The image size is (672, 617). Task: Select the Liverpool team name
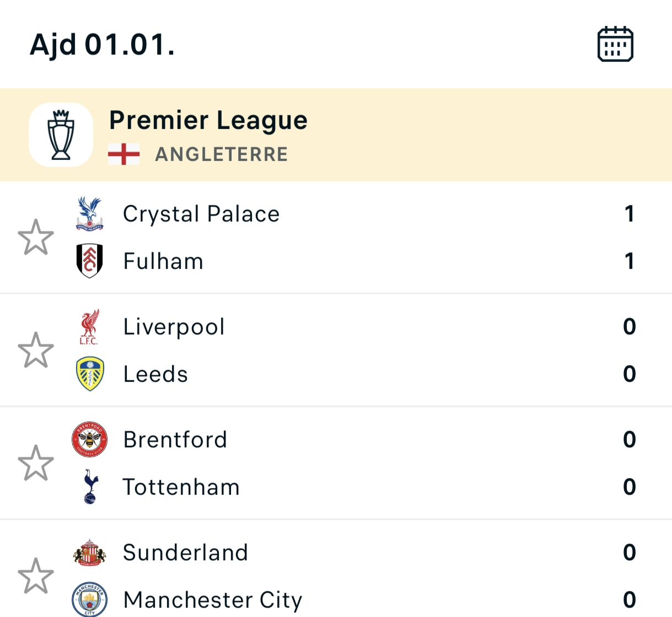[x=174, y=327]
